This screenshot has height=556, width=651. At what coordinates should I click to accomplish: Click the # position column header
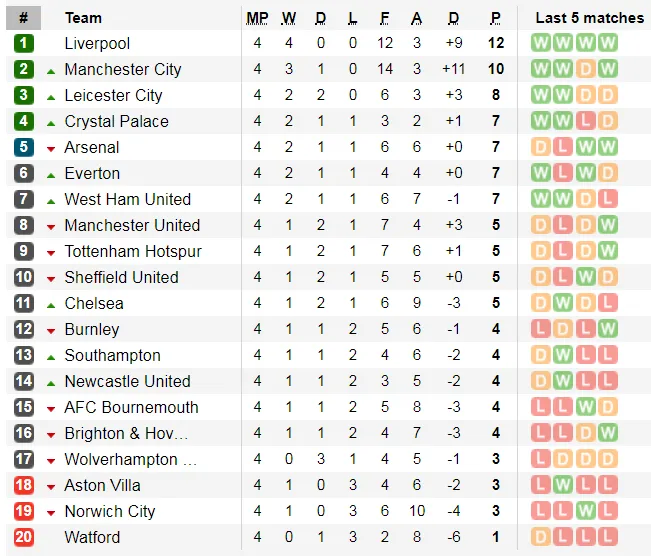point(23,18)
